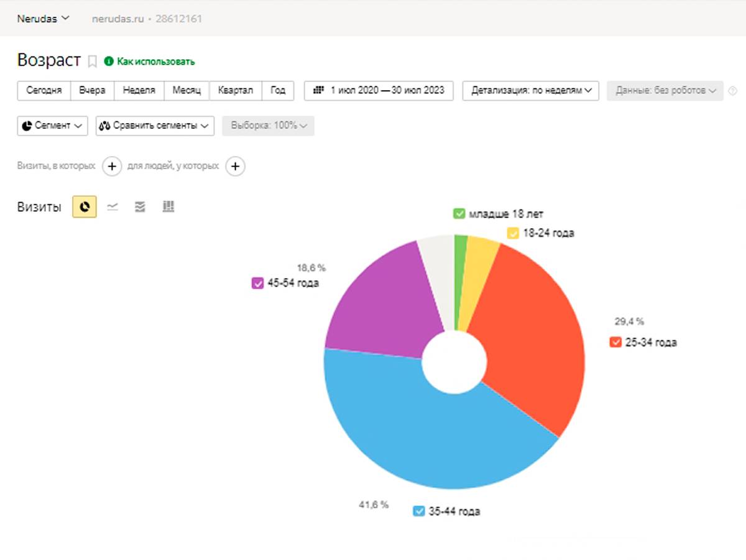Open the date range picker

click(x=378, y=90)
